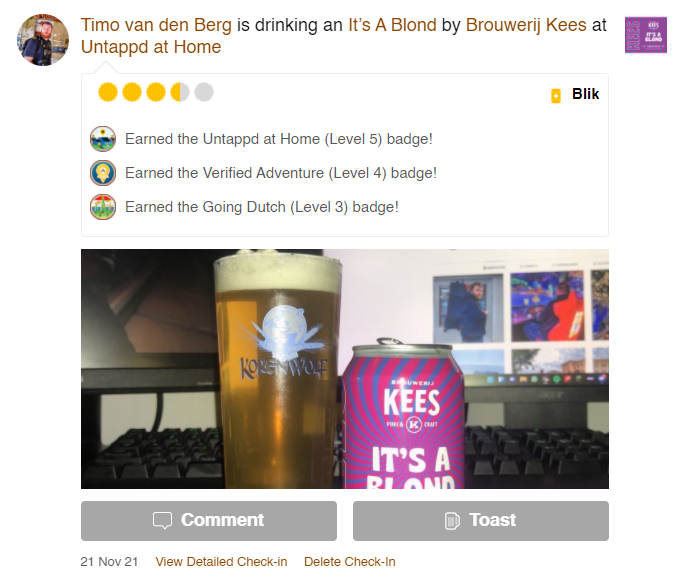The width and height of the screenshot is (677, 583).
Task: Visit the Brouwerij Kees brewery link
Action: coord(526,25)
